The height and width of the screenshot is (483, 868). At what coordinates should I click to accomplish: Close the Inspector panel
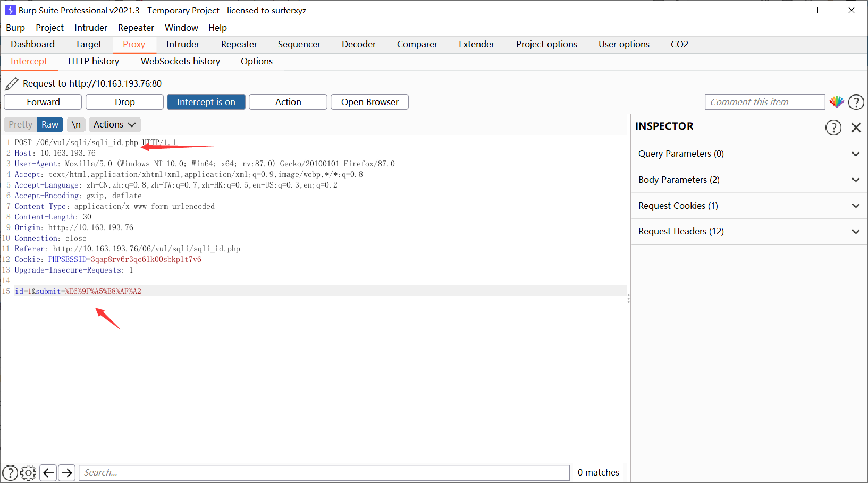point(856,128)
